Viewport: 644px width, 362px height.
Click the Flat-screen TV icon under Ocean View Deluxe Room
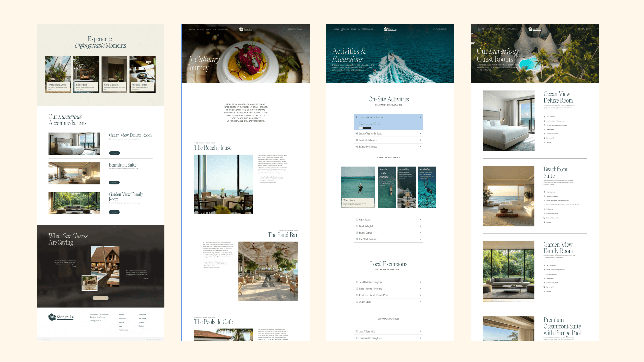coord(544,138)
